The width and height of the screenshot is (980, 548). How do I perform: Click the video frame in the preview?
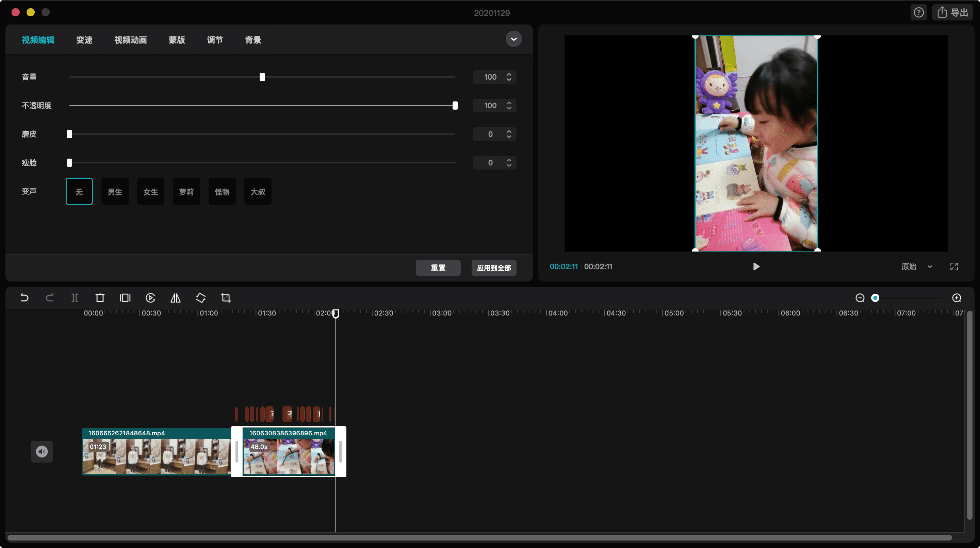click(x=756, y=144)
